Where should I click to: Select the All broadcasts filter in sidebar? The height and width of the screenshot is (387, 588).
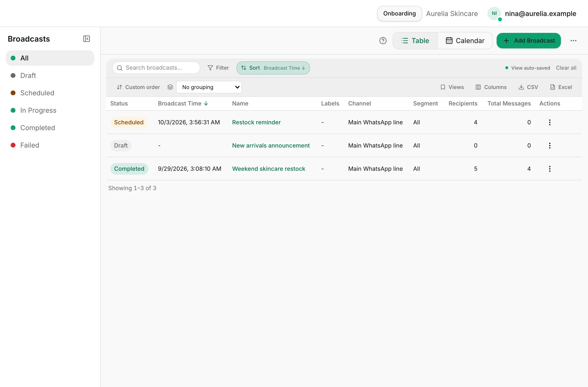[x=50, y=58]
